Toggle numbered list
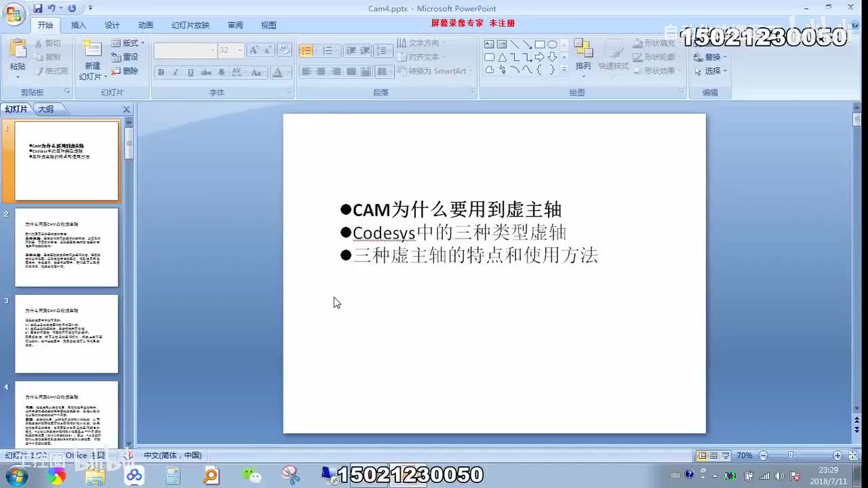The image size is (868, 488). click(329, 51)
